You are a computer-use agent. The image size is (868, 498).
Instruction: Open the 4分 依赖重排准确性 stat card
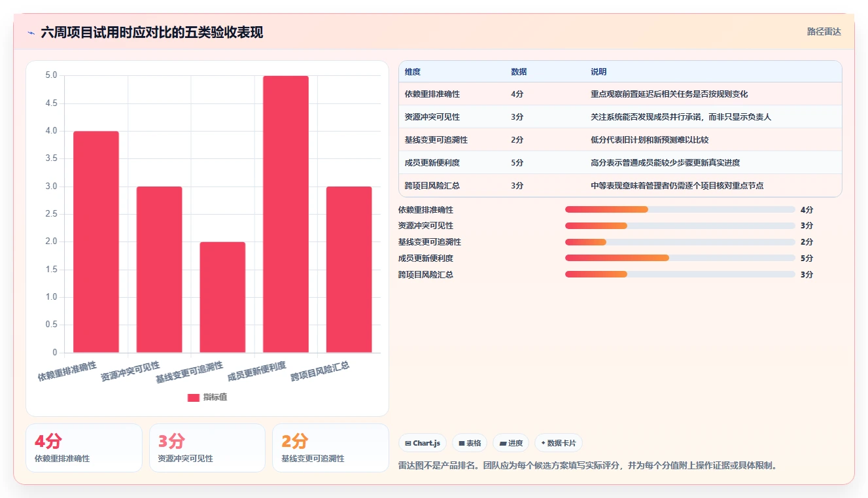[x=84, y=448]
